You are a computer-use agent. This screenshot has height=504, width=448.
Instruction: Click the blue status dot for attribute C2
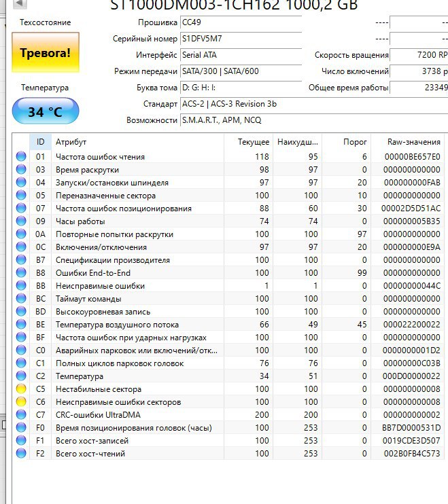[x=21, y=376]
